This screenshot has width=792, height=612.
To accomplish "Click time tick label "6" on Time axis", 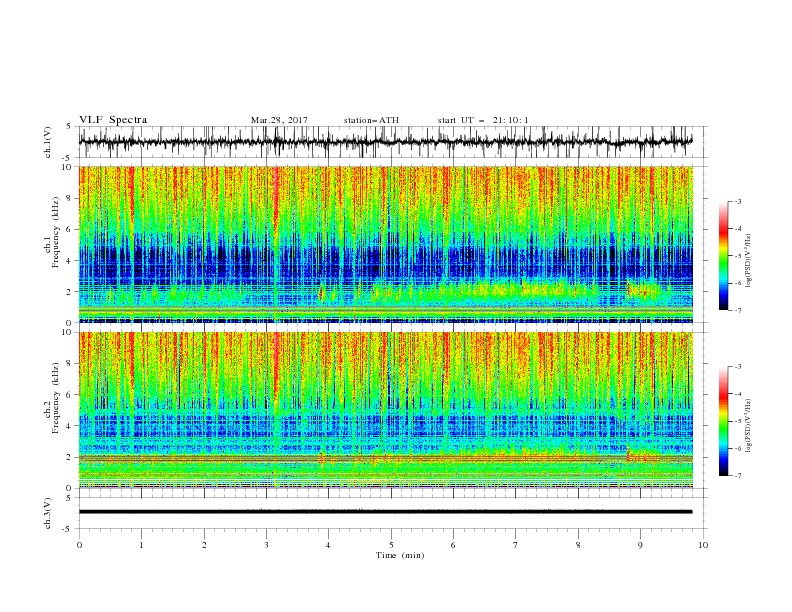I will pos(453,545).
